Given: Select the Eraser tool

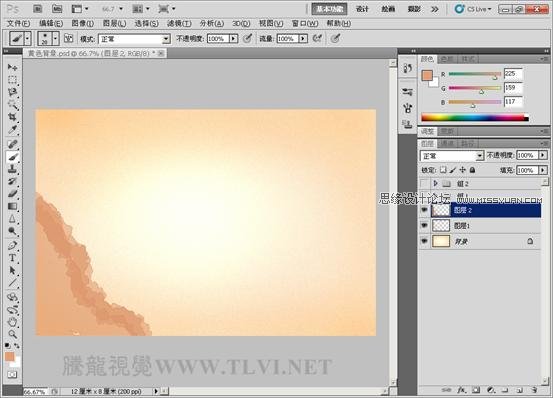Looking at the screenshot, I should point(13,194).
